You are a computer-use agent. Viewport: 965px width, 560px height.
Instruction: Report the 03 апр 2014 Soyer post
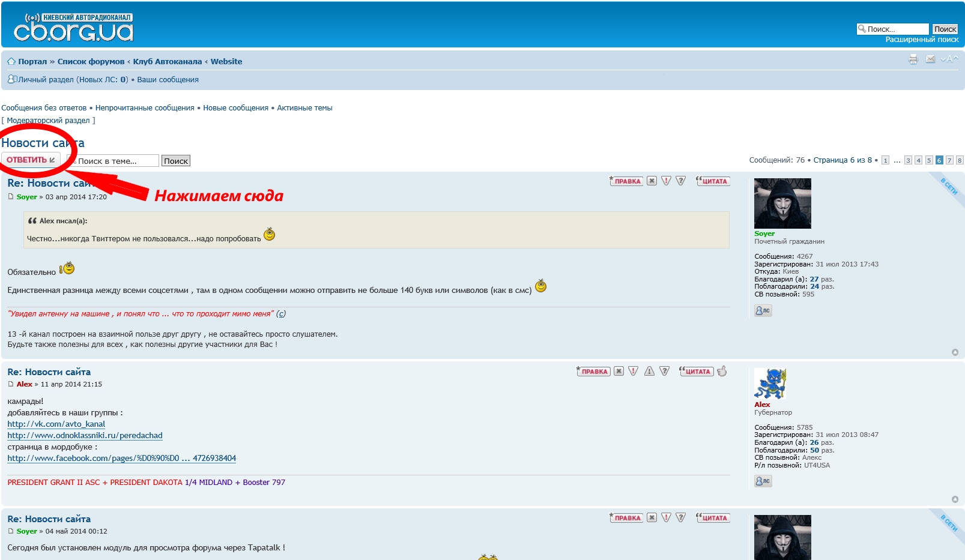666,181
